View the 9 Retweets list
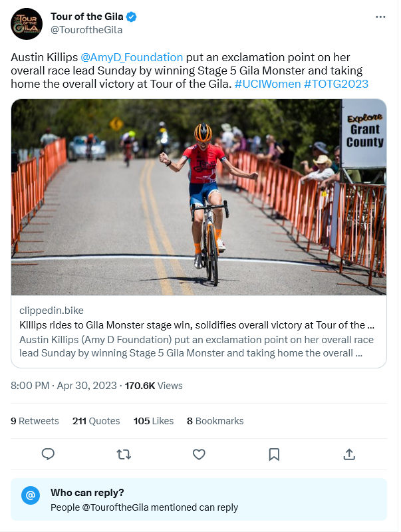Screen dimensions: 401x532 click(35, 421)
